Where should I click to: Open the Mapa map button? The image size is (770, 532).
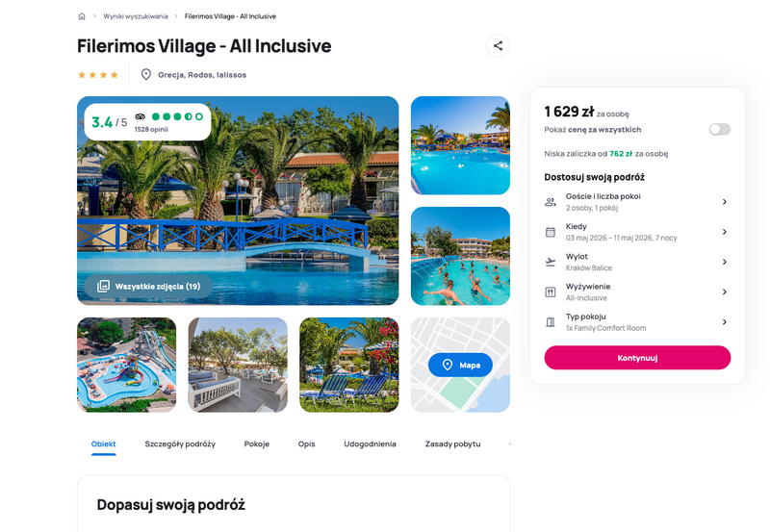click(x=460, y=365)
